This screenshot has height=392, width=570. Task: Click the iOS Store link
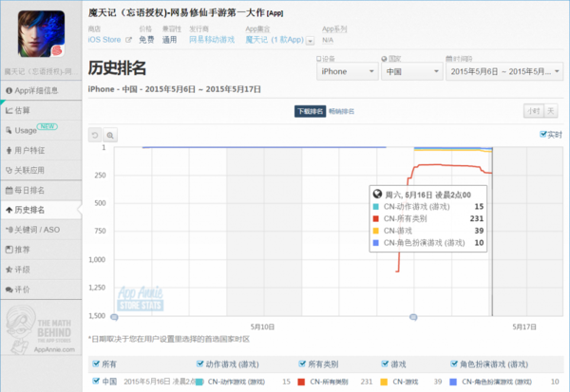(104, 40)
